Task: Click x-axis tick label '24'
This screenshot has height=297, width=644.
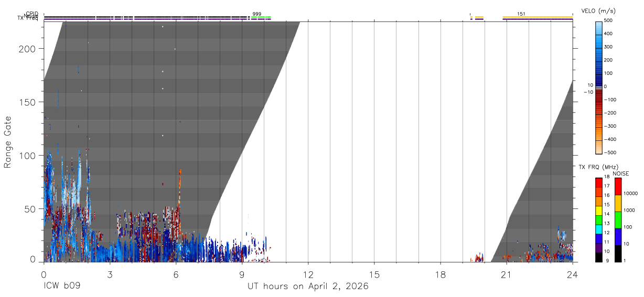Action: 572,274
